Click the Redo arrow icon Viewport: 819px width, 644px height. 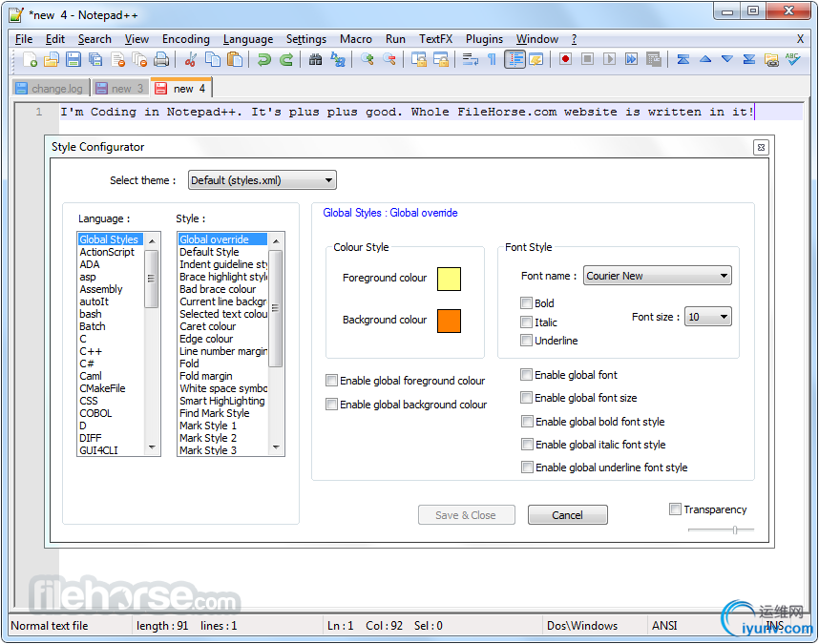pyautogui.click(x=285, y=59)
